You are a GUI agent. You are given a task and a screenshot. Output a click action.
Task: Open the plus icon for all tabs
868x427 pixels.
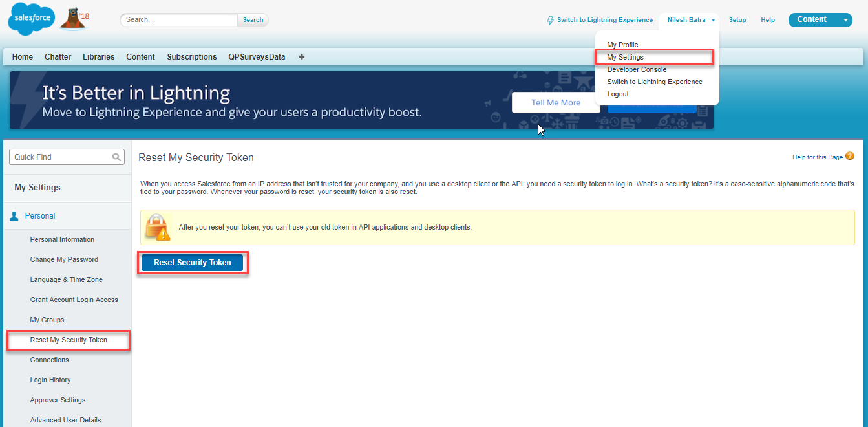click(302, 57)
